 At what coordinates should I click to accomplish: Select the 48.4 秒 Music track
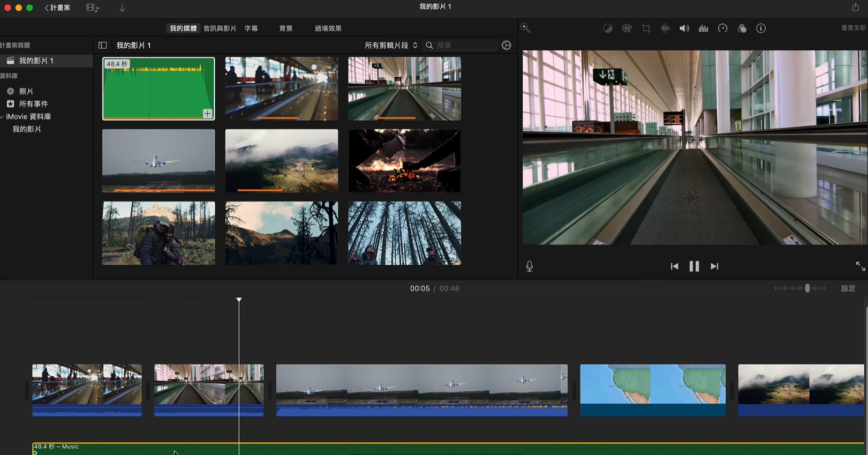(448, 449)
